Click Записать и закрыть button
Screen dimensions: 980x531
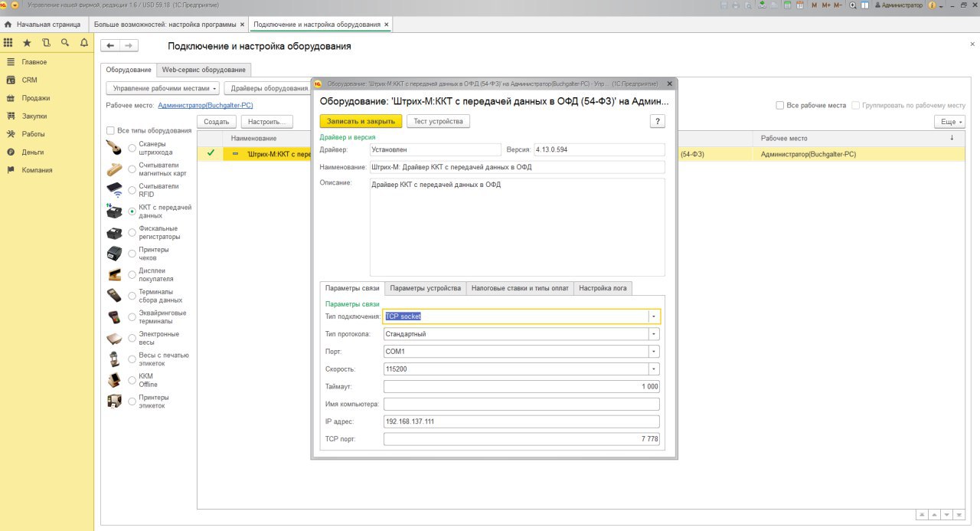pos(361,121)
